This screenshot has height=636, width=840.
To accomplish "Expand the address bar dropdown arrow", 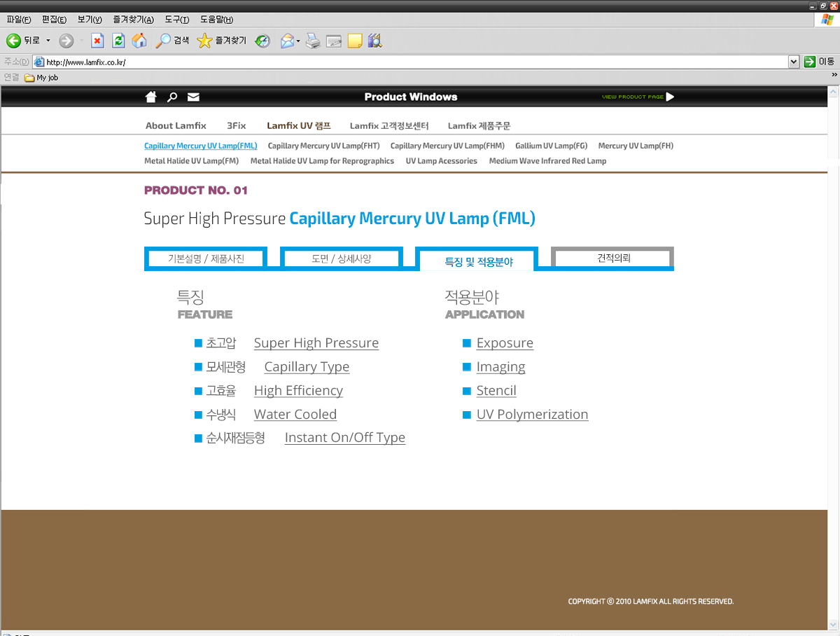I will tap(793, 62).
